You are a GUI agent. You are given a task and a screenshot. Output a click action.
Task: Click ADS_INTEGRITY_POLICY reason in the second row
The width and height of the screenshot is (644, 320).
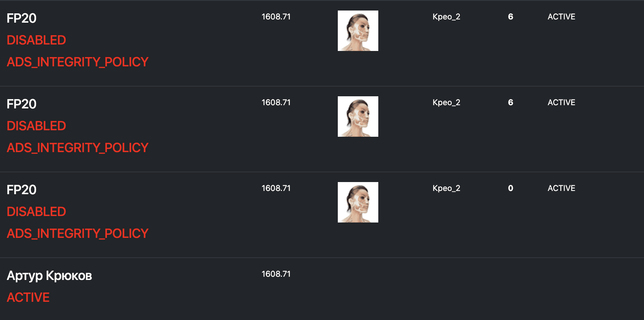click(x=78, y=148)
